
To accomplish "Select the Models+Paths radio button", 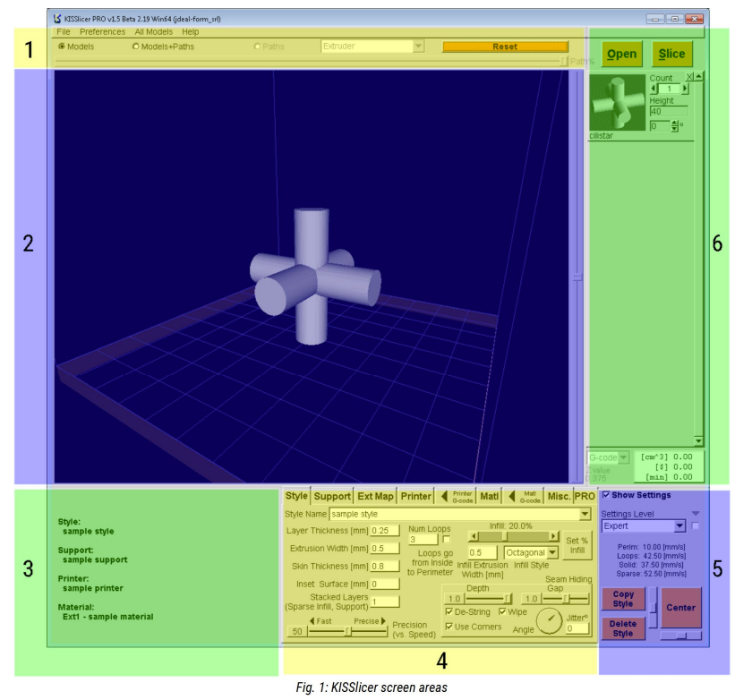I will coord(136,47).
